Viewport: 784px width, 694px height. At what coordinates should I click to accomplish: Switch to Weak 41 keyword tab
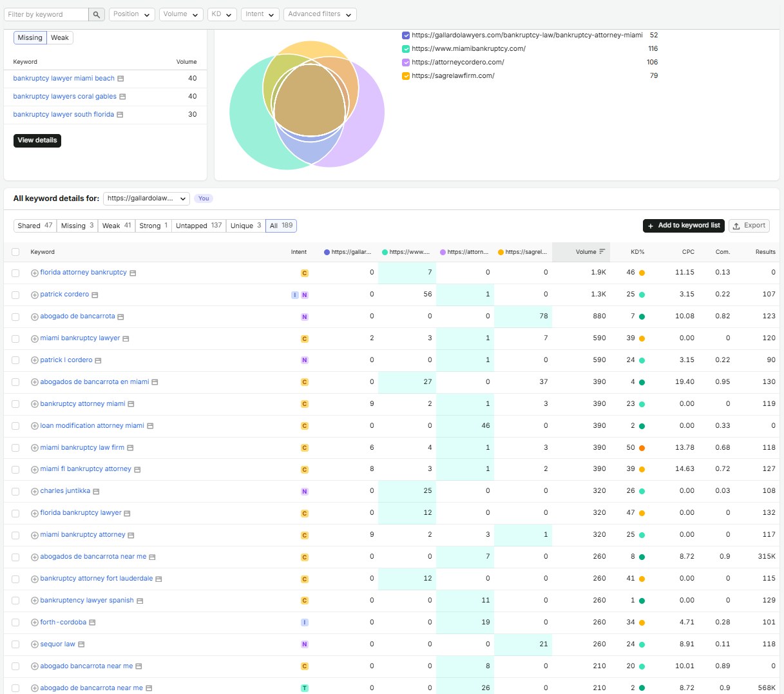(117, 226)
